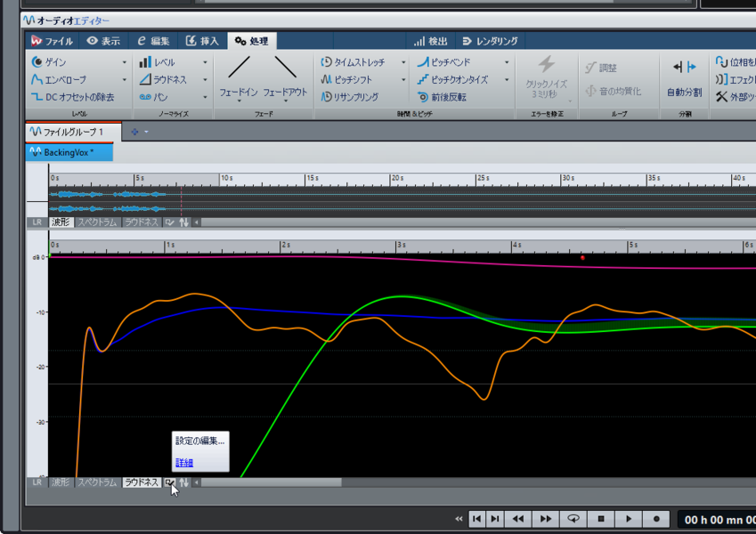The image size is (756, 534).
Task: Stop playback with the stop button
Action: coord(601,519)
